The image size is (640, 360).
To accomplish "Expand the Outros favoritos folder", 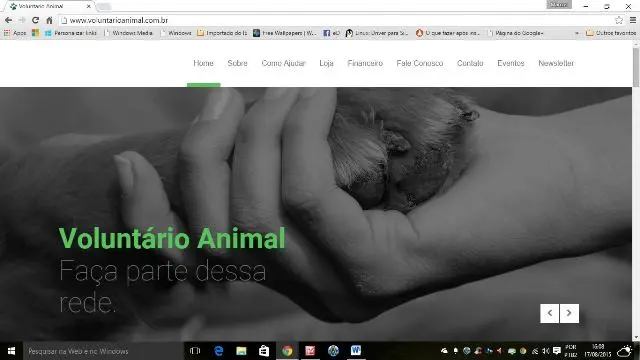I will click(x=611, y=33).
